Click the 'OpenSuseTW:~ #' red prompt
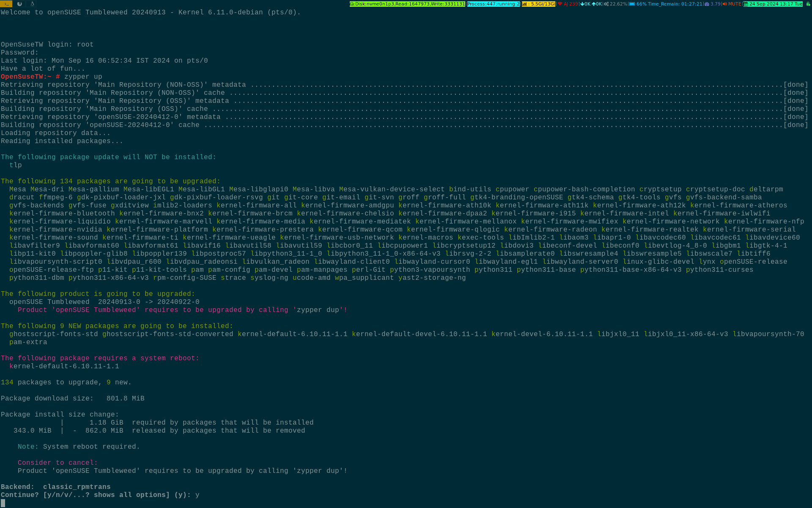The width and height of the screenshot is (812, 508). pos(30,77)
